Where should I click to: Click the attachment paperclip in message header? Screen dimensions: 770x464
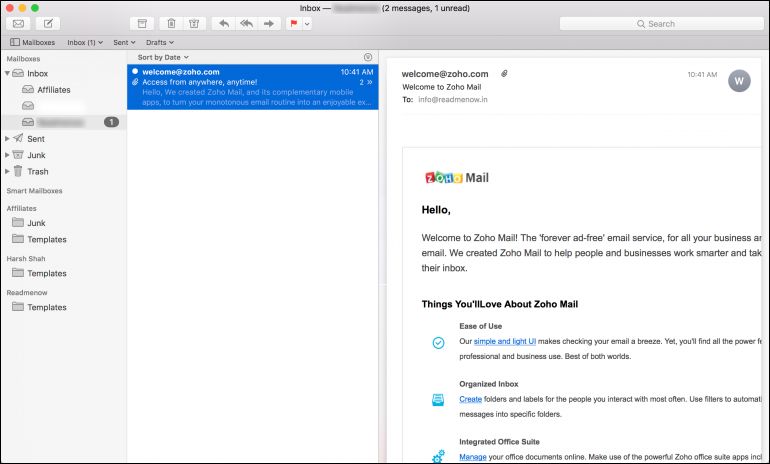click(x=504, y=74)
